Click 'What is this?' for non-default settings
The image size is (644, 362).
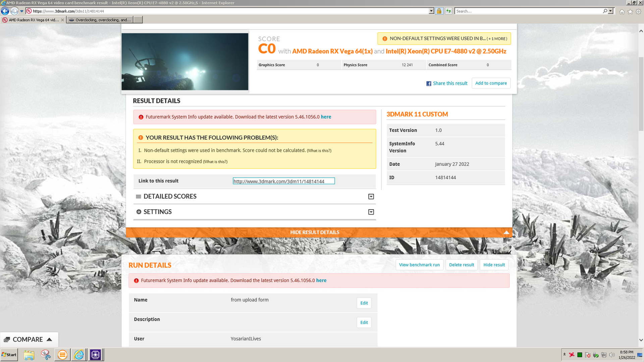pos(319,150)
